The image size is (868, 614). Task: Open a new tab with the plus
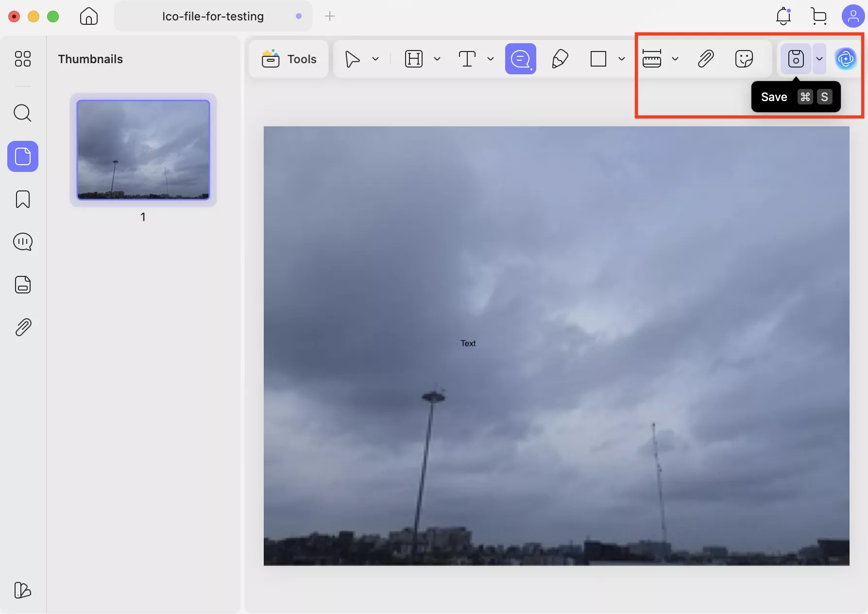[x=330, y=16]
